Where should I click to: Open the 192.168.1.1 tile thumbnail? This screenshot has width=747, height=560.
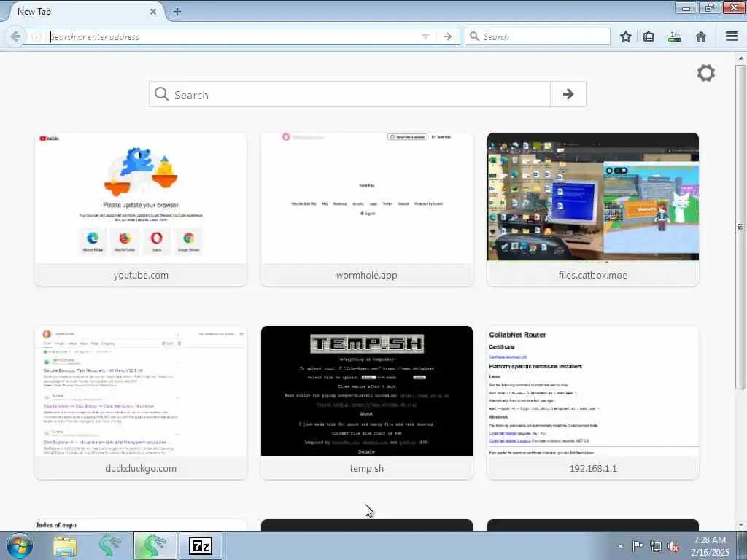[x=592, y=391]
